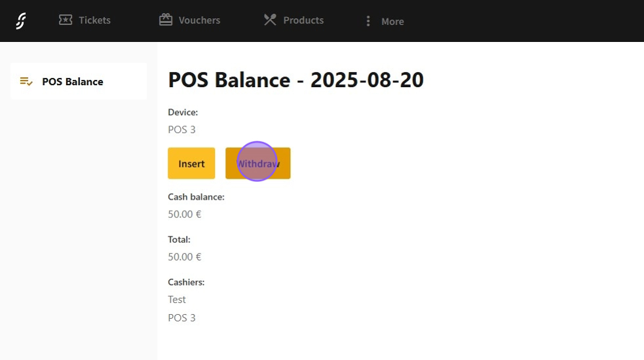This screenshot has width=644, height=360.
Task: Click the POS Balance - 2025-08-20 heading
Action: coord(295,81)
